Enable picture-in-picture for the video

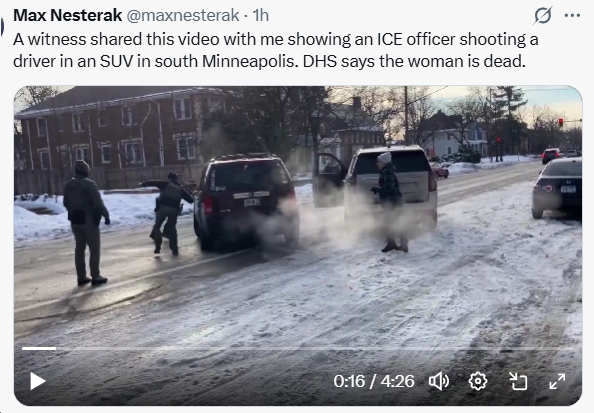(x=518, y=381)
